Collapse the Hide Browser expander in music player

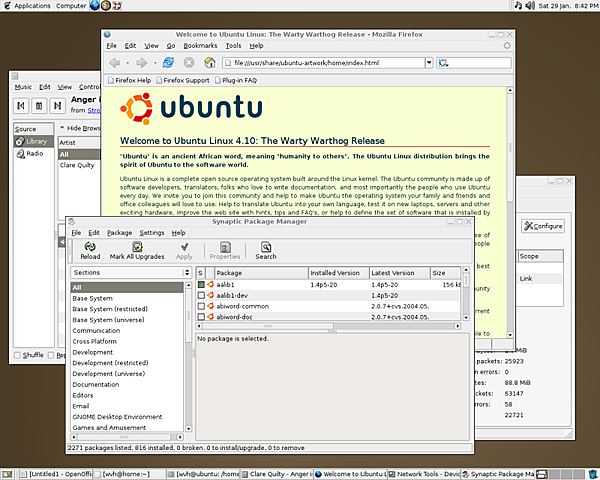(62, 127)
